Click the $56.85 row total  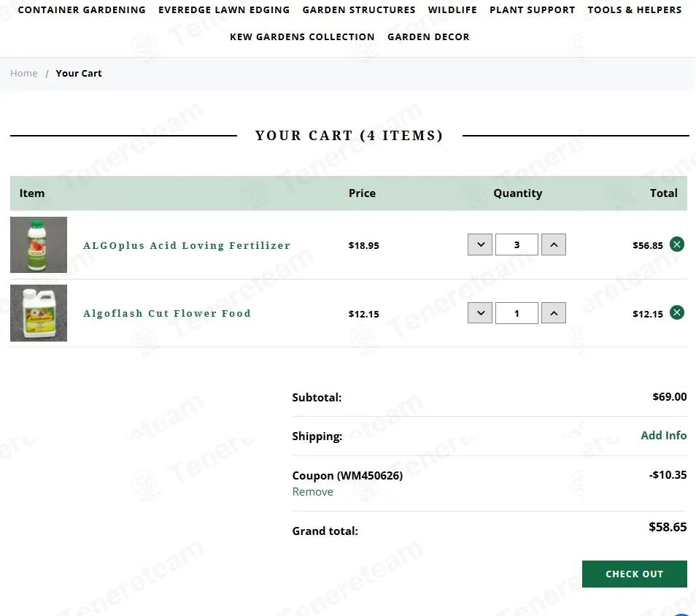tap(648, 246)
